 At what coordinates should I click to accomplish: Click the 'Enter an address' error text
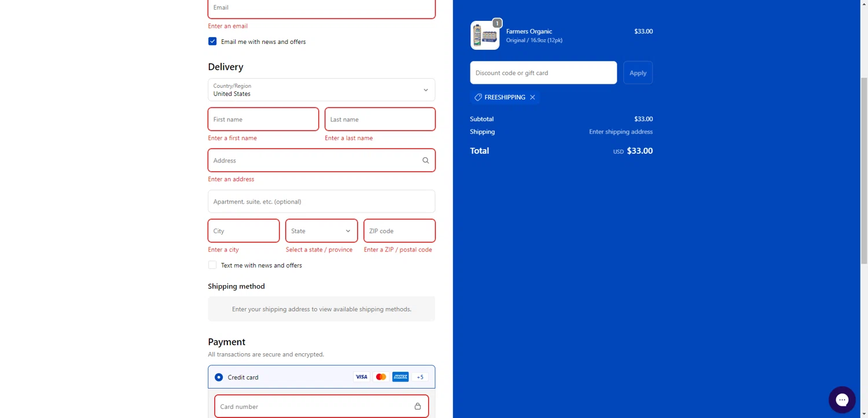[x=231, y=179]
